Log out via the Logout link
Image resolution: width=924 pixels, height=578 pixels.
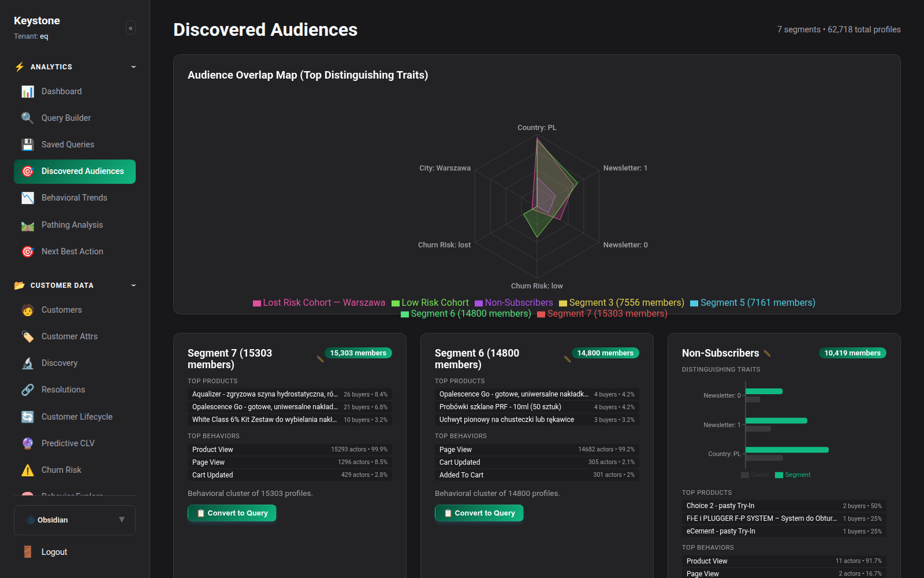pos(54,552)
